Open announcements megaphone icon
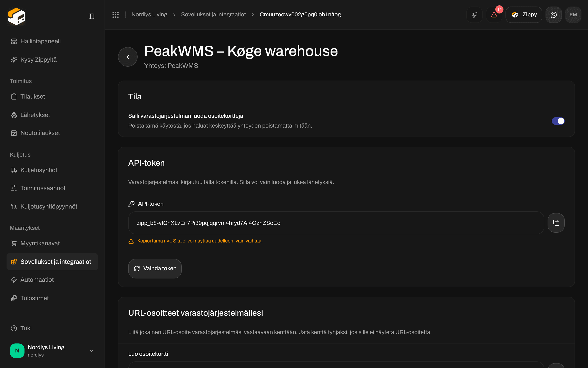The width and height of the screenshot is (588, 368). coord(474,15)
